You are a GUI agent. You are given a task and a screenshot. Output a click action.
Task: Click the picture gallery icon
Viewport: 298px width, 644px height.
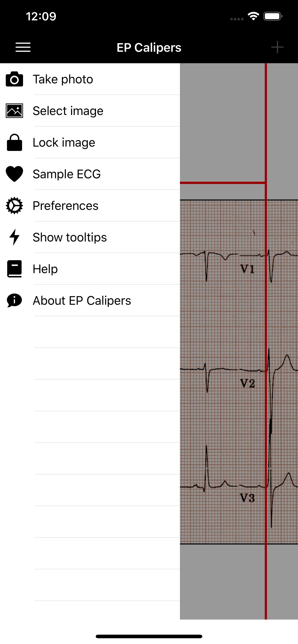15,111
